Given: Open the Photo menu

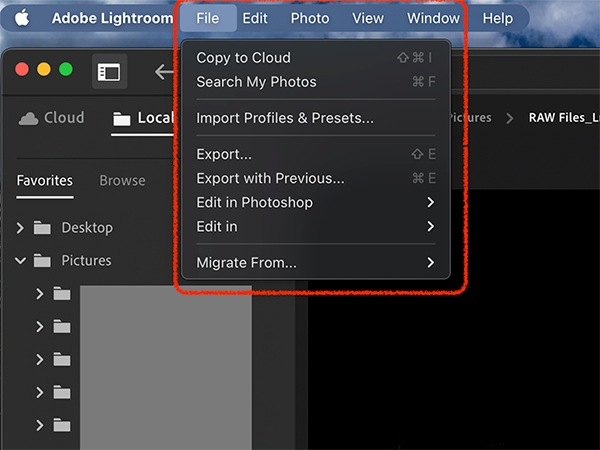Looking at the screenshot, I should tap(310, 18).
